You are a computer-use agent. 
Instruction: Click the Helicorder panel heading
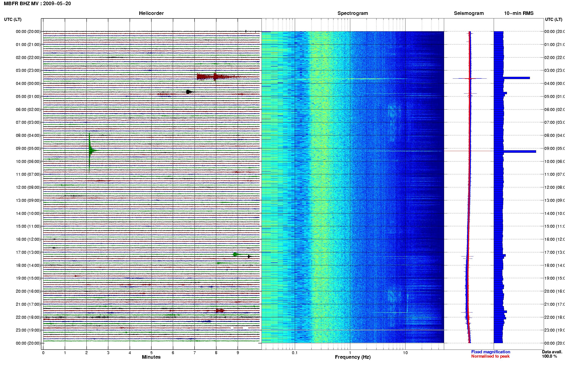[x=151, y=13]
